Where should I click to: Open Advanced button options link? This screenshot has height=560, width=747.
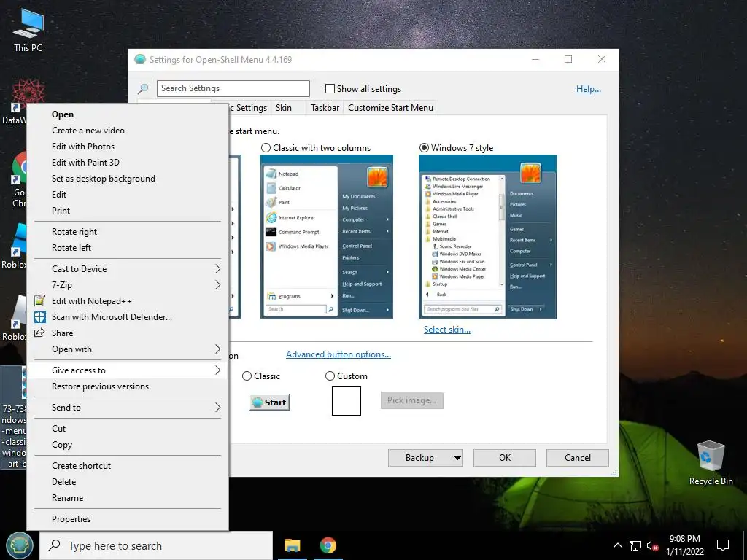(338, 355)
